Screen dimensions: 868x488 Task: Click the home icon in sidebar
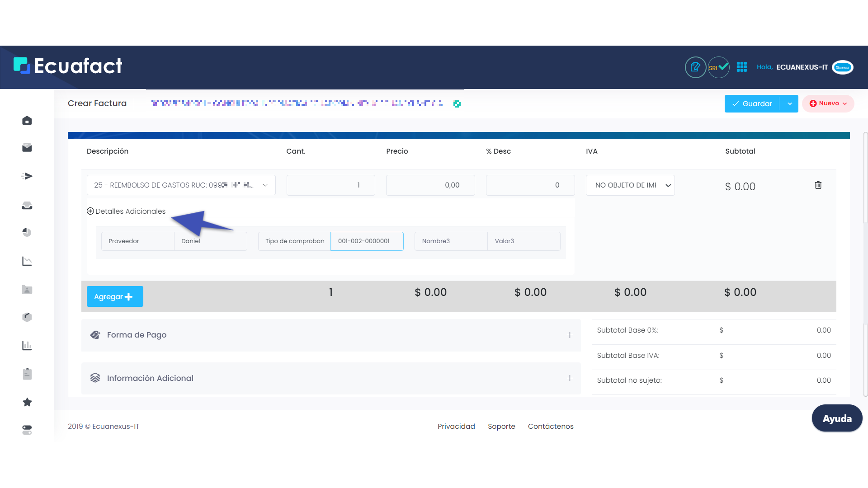(x=27, y=121)
